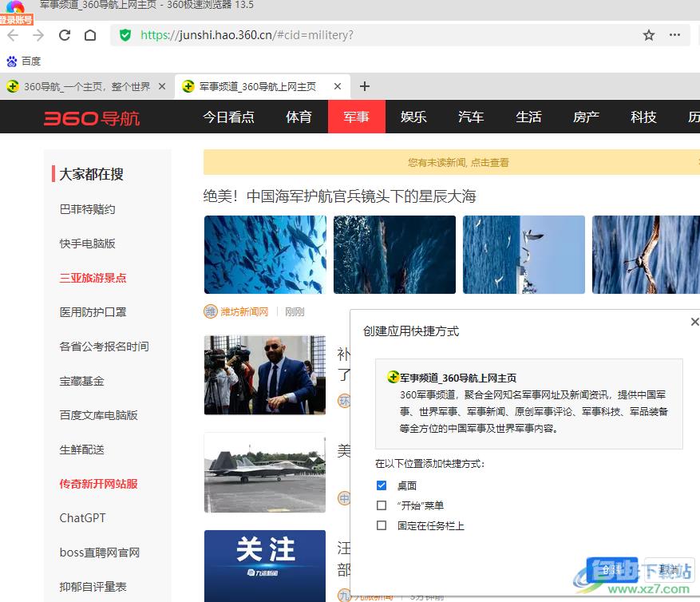This screenshot has width=700, height=602.
Task: Open the three-dot browser menu
Action: coord(674,35)
